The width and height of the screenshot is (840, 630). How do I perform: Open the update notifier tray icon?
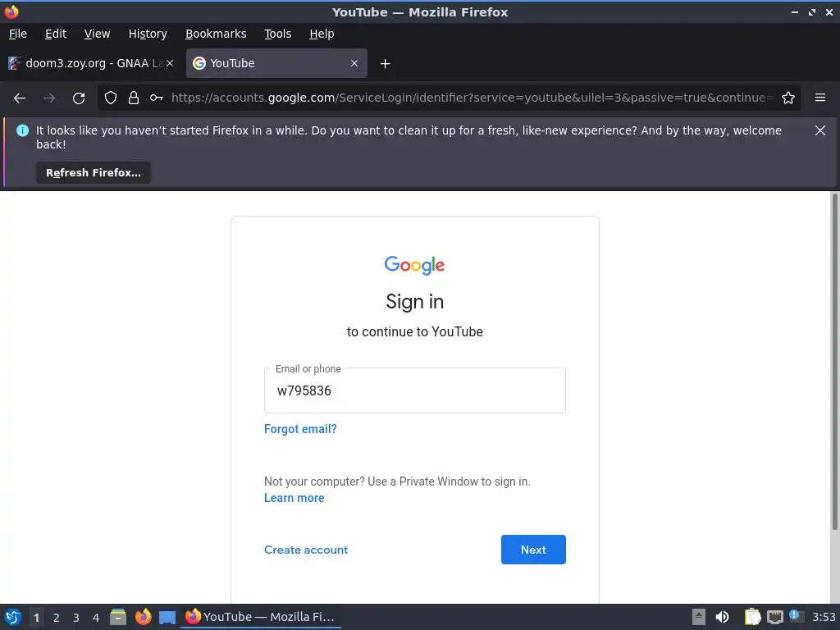[796, 617]
